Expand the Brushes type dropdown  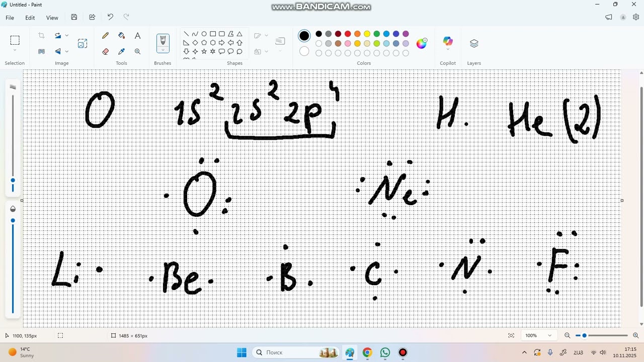[x=163, y=50]
